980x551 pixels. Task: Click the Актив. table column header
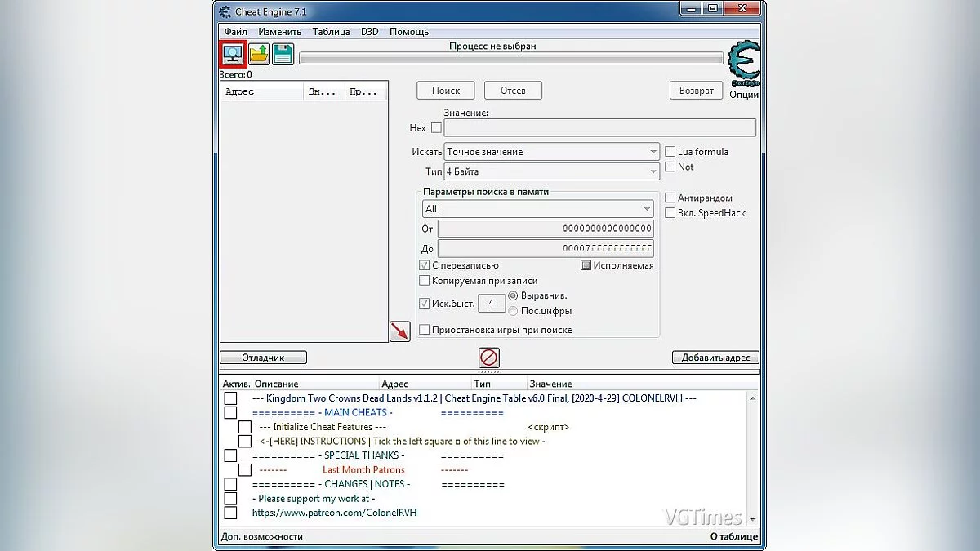(236, 384)
